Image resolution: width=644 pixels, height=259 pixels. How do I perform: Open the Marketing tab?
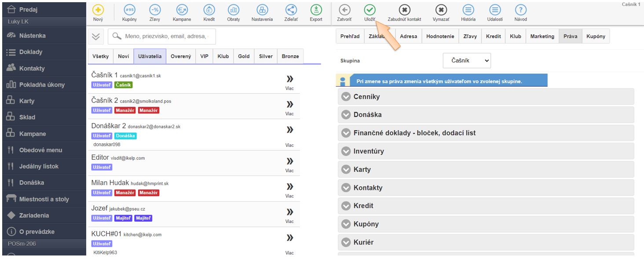click(x=542, y=36)
